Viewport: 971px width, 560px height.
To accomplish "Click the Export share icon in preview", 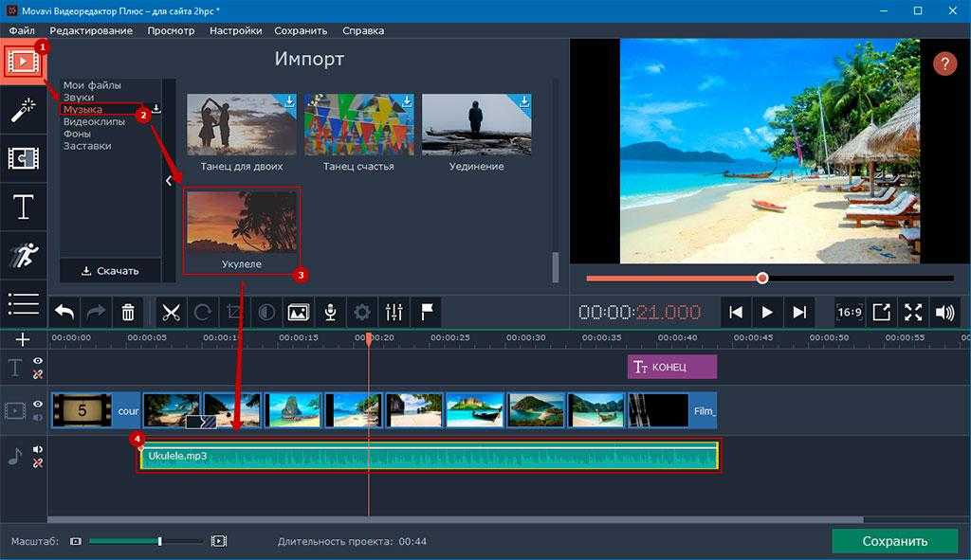I will (x=881, y=313).
